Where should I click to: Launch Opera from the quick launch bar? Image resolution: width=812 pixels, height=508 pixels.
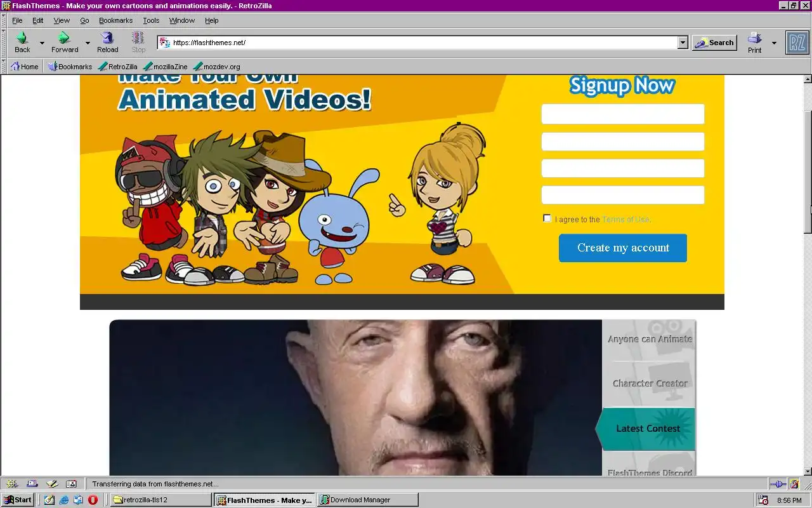click(93, 500)
